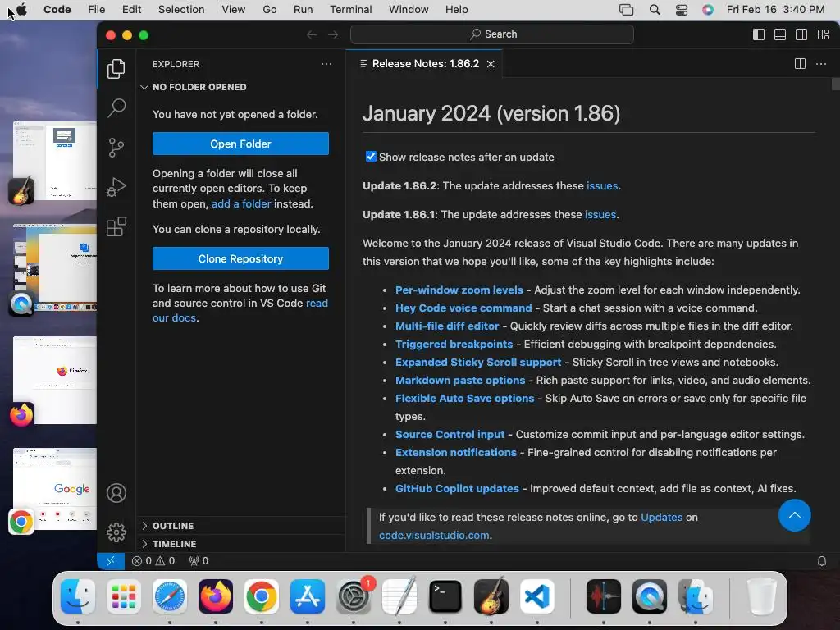This screenshot has height=630, width=840.
Task: Click the title bar Search field
Action: tap(492, 34)
